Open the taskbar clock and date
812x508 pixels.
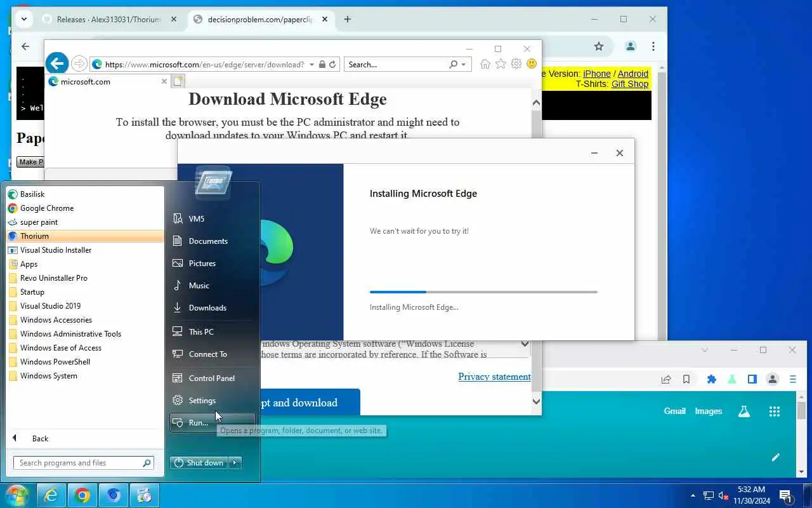[752, 495]
